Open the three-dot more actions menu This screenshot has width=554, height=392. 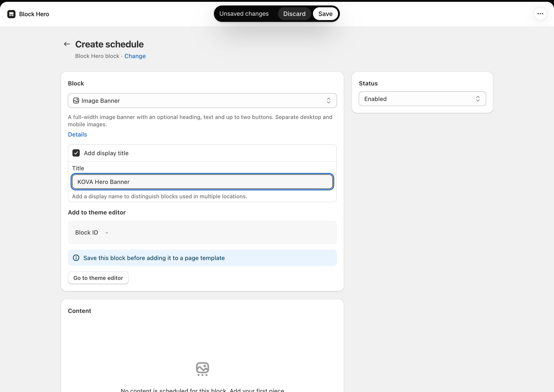point(540,14)
